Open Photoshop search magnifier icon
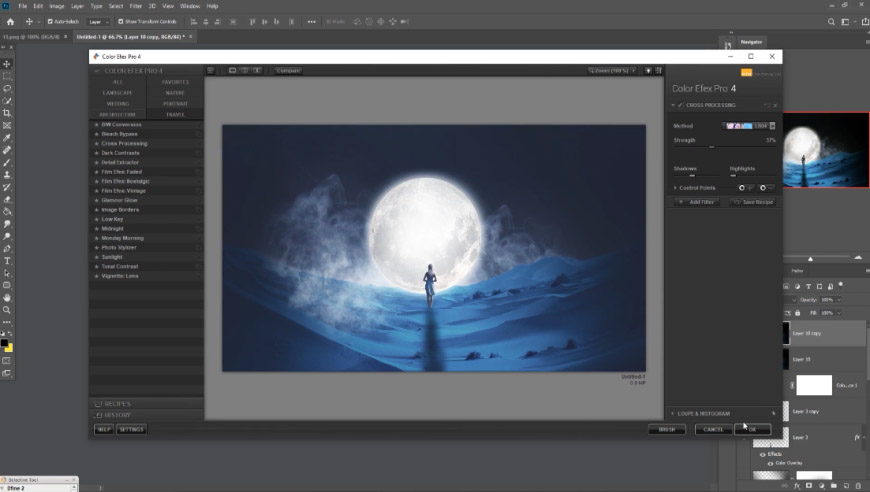Screen dimensions: 870x492 (831, 22)
